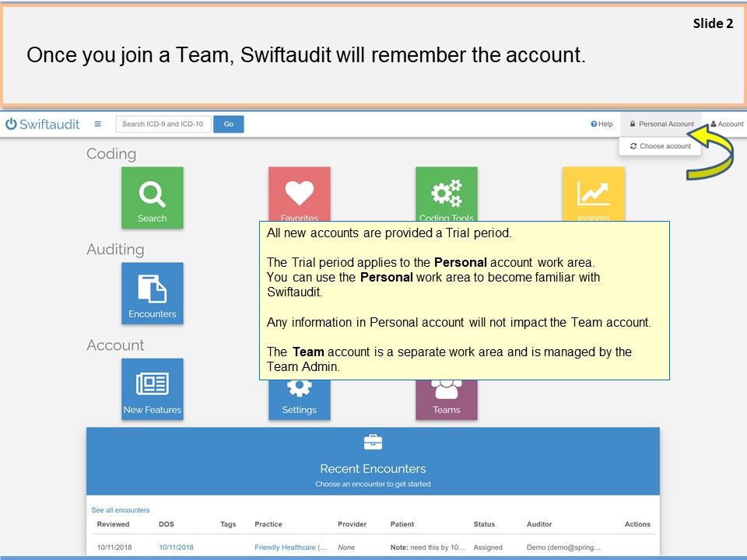Follow the See all encounters link
The width and height of the screenshot is (747, 560).
click(x=121, y=510)
